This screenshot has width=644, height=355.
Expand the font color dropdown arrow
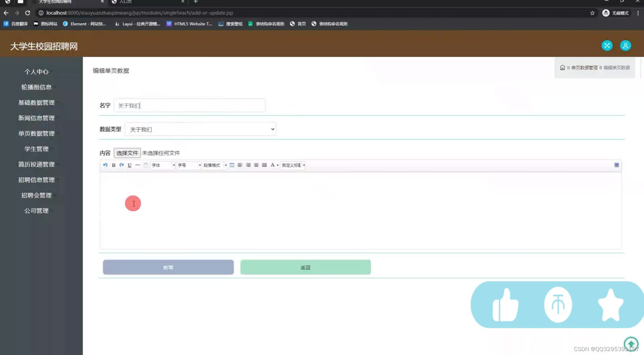point(278,165)
